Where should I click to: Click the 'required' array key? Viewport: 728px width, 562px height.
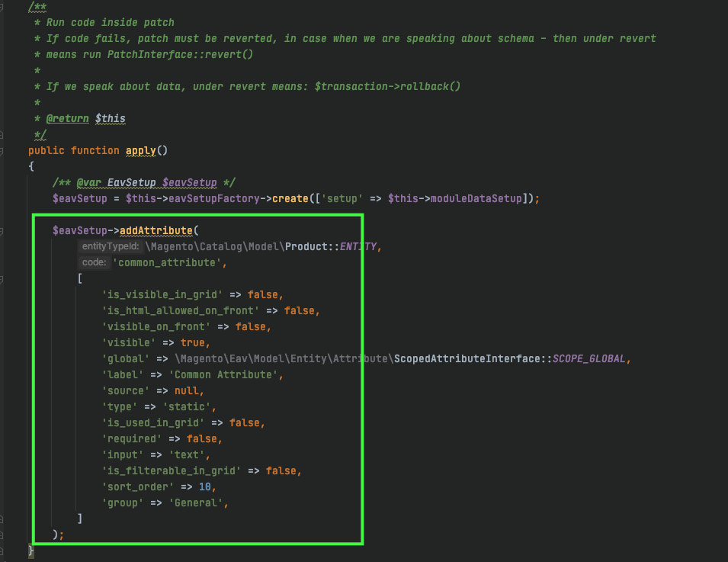(x=132, y=439)
